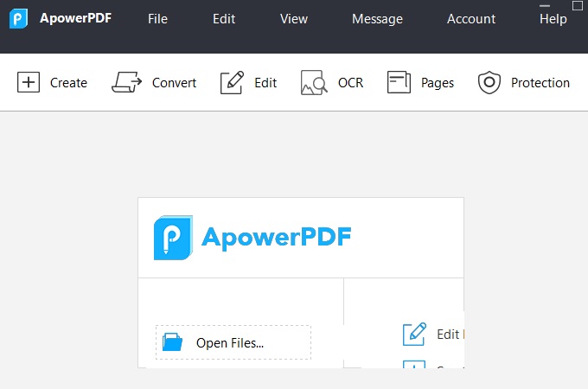This screenshot has width=588, height=389.
Task: Select the OCR label in the toolbar
Action: [350, 82]
